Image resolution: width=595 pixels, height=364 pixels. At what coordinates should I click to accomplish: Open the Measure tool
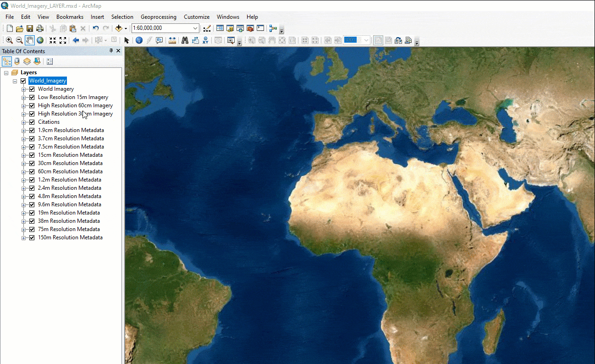(172, 40)
